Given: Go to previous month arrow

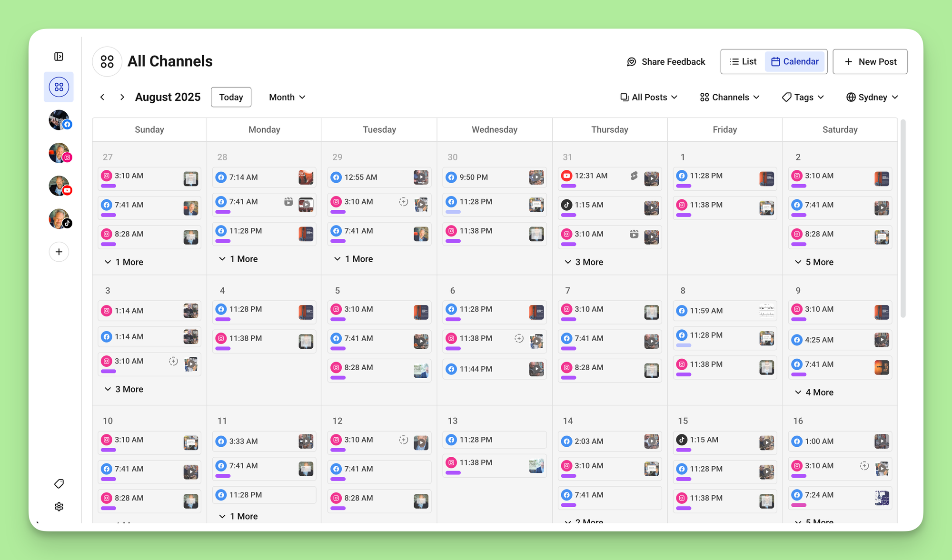Looking at the screenshot, I should (x=102, y=97).
